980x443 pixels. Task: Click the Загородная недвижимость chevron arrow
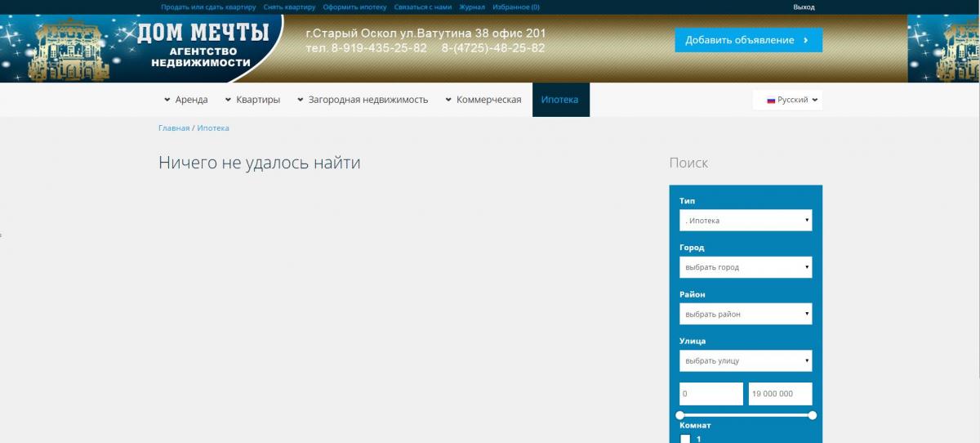tap(301, 101)
